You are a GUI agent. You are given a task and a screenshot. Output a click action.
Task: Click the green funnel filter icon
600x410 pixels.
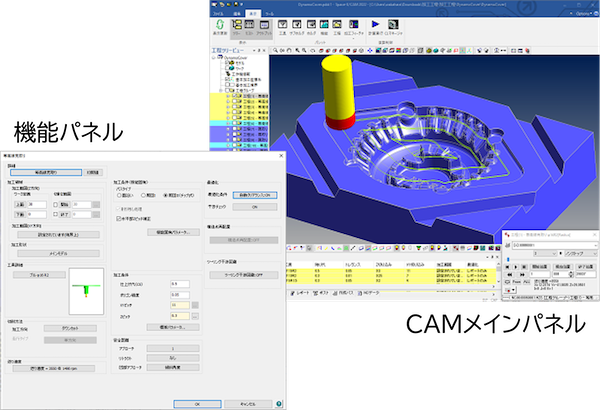coord(419,248)
